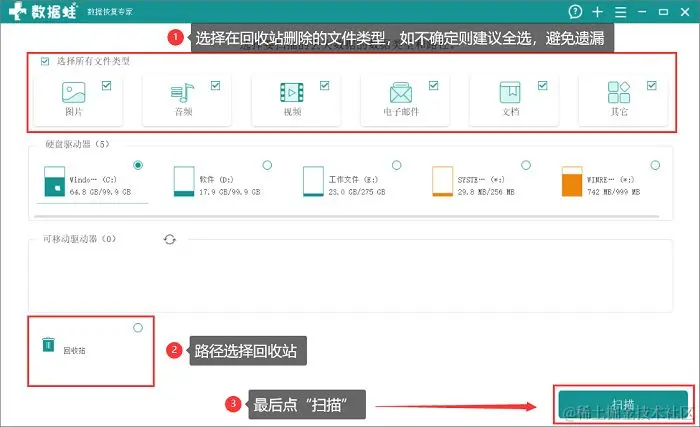Close the 数据蛙 window

pyautogui.click(x=685, y=12)
